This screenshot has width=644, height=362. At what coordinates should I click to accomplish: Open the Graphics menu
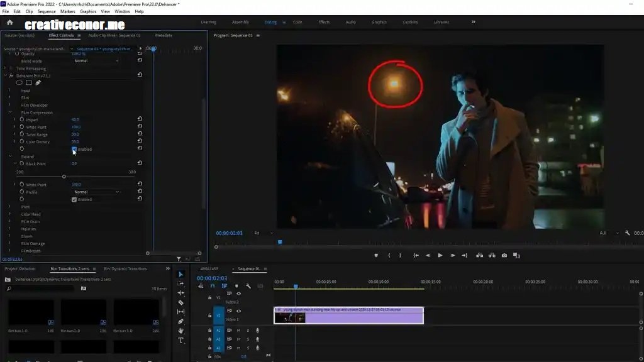(88, 11)
